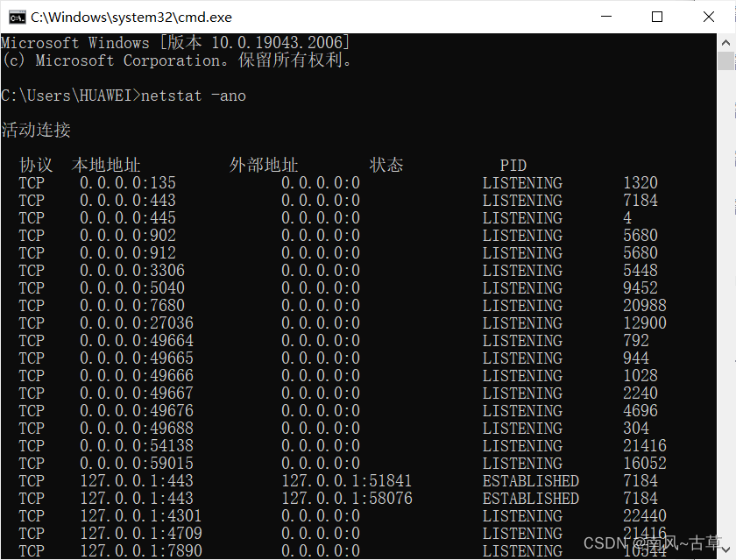Click foreign address 127.0.0.1:58076
736x560 pixels.
tap(347, 499)
